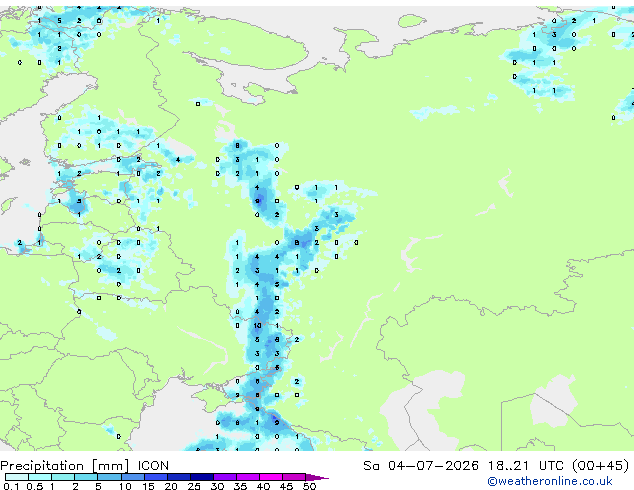Click the '(00+45)' forecast offset text

pyautogui.click(x=601, y=466)
